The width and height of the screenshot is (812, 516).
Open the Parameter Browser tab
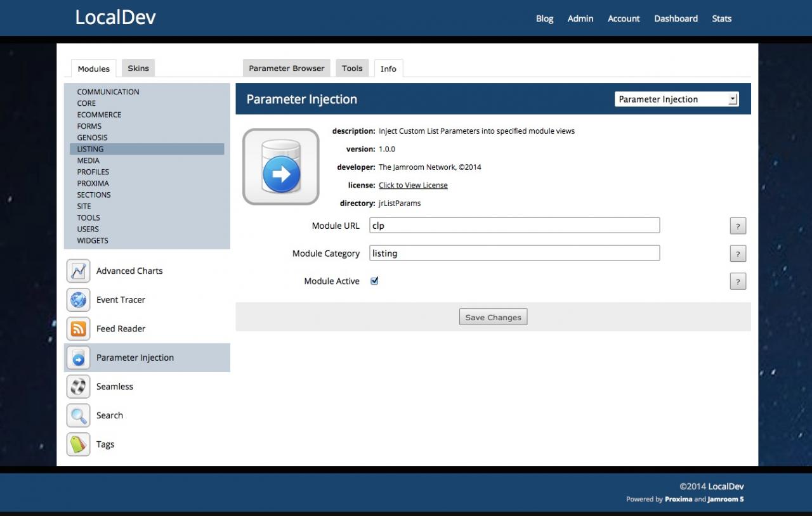point(286,68)
